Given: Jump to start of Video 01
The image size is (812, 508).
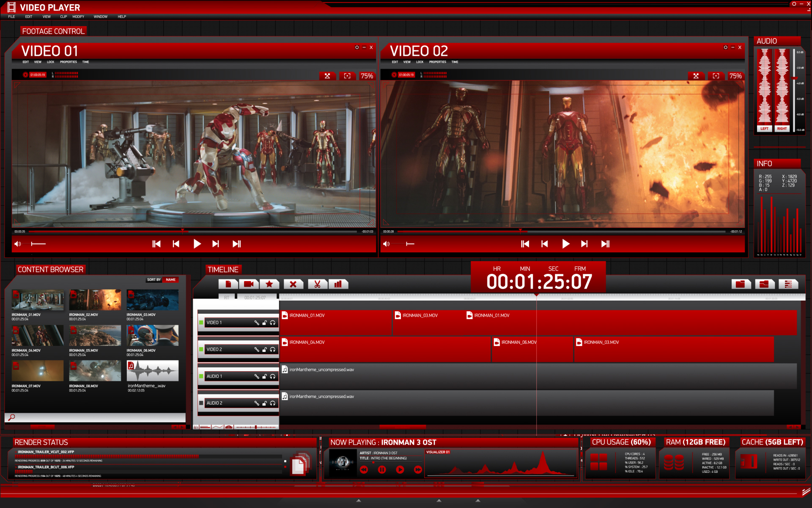Looking at the screenshot, I should coord(156,244).
